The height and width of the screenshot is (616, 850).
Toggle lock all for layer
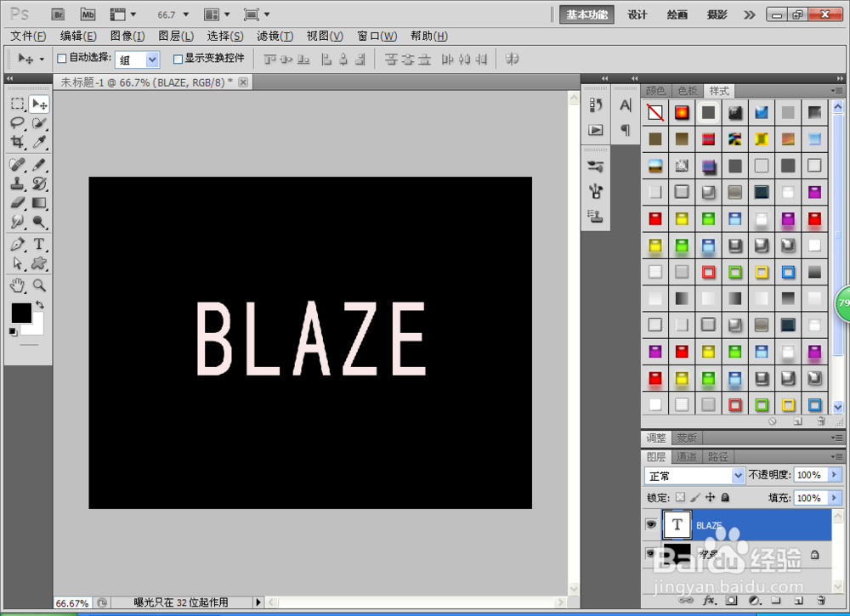pos(725,497)
